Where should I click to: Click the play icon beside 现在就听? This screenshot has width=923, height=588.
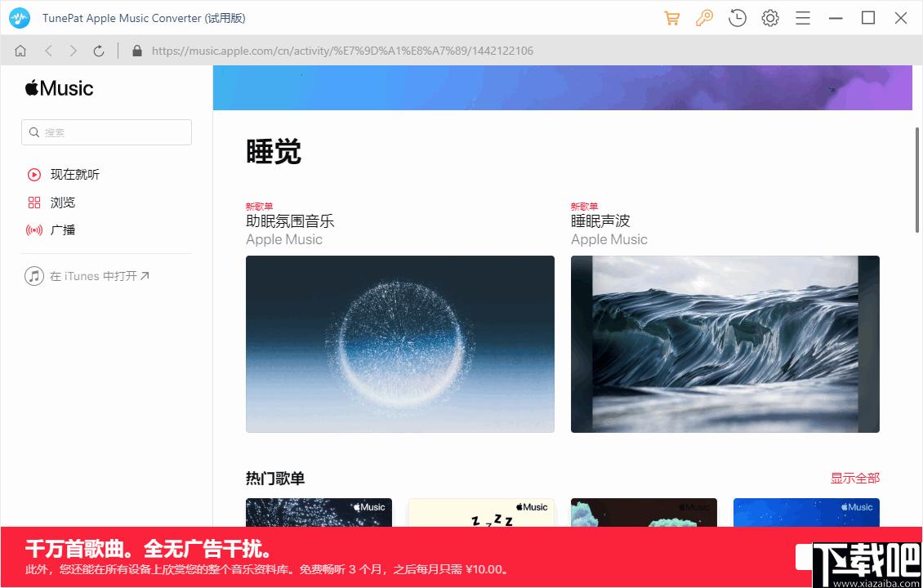(34, 174)
